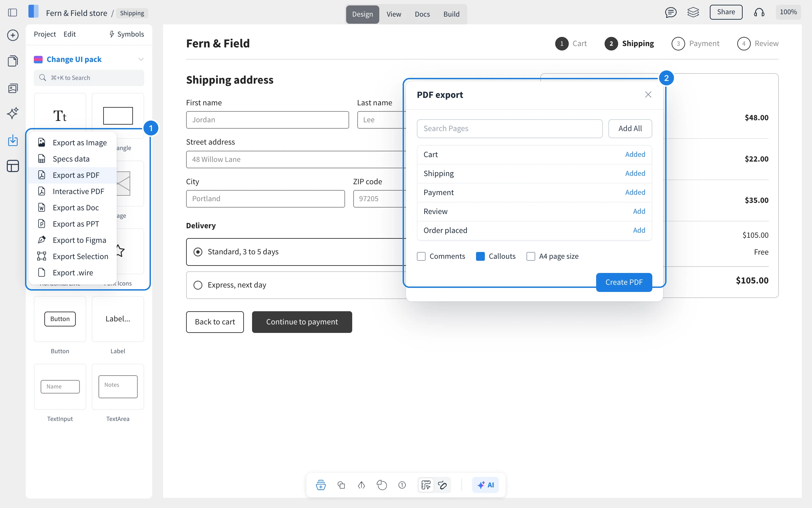Viewport: 812px width, 508px height.
Task: Switch to the Docs tab
Action: [422, 14]
